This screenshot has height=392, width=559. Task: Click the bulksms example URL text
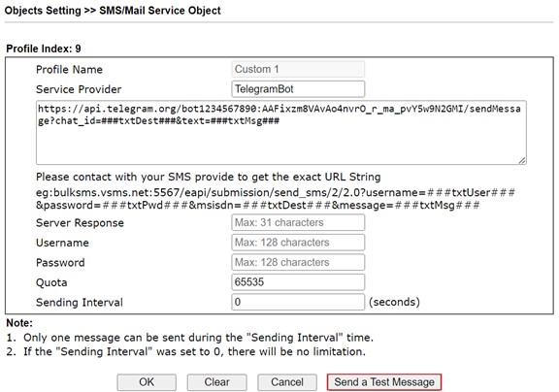pyautogui.click(x=276, y=199)
